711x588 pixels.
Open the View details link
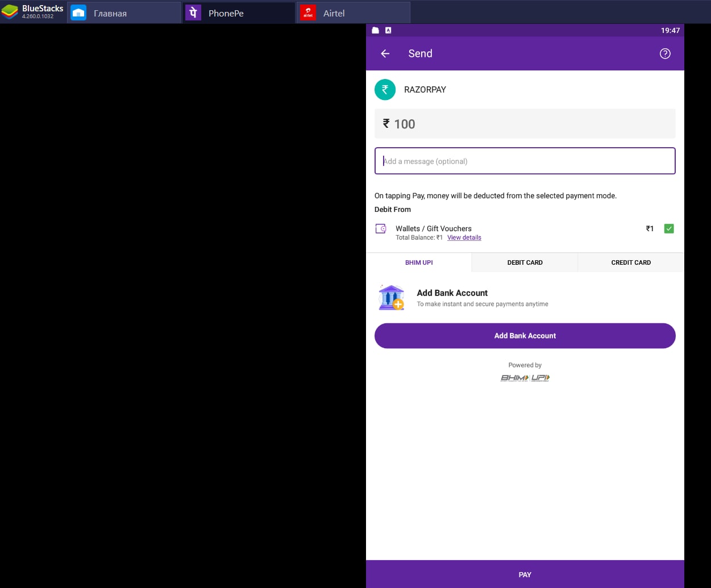click(x=464, y=237)
